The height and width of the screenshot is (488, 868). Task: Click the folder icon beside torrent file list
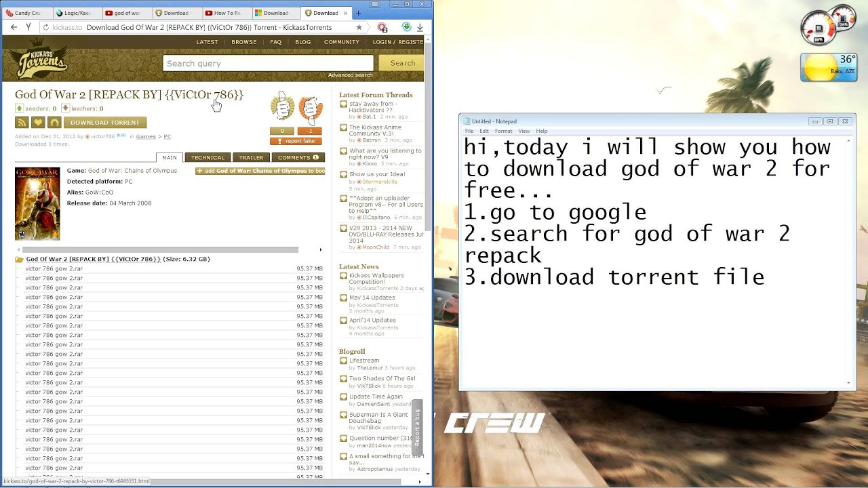pos(20,260)
